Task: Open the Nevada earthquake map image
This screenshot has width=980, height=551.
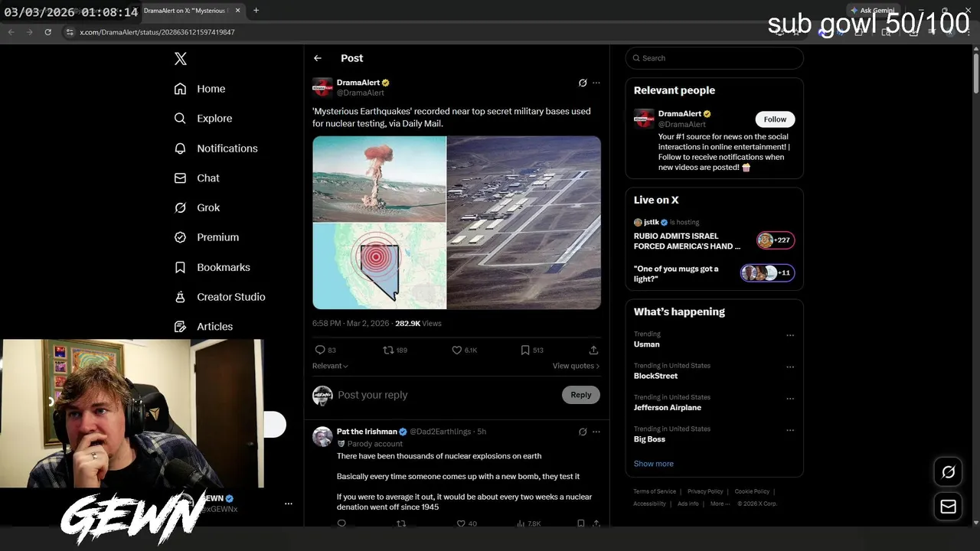Action: point(379,266)
